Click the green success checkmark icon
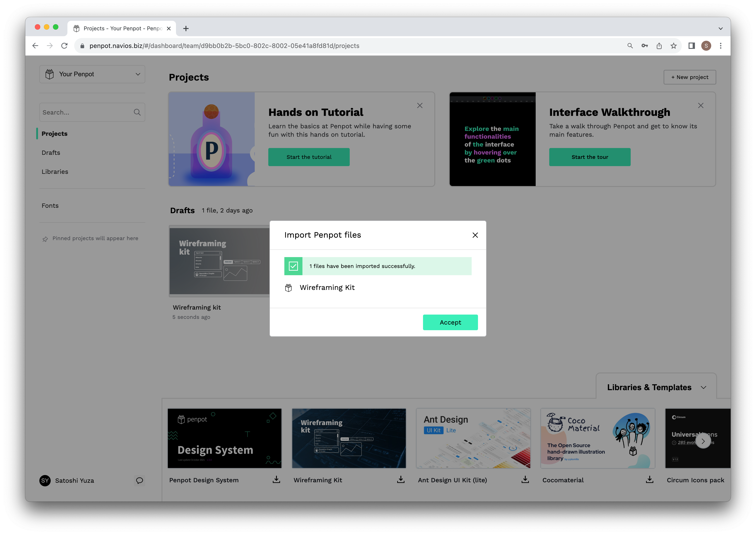Screen dimensions: 756x535 click(293, 266)
